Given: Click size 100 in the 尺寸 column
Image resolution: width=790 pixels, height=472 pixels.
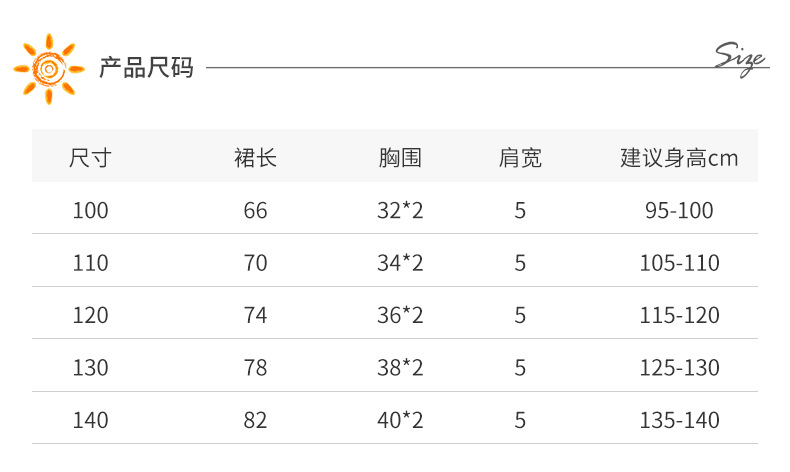Looking at the screenshot, I should click(x=90, y=211).
